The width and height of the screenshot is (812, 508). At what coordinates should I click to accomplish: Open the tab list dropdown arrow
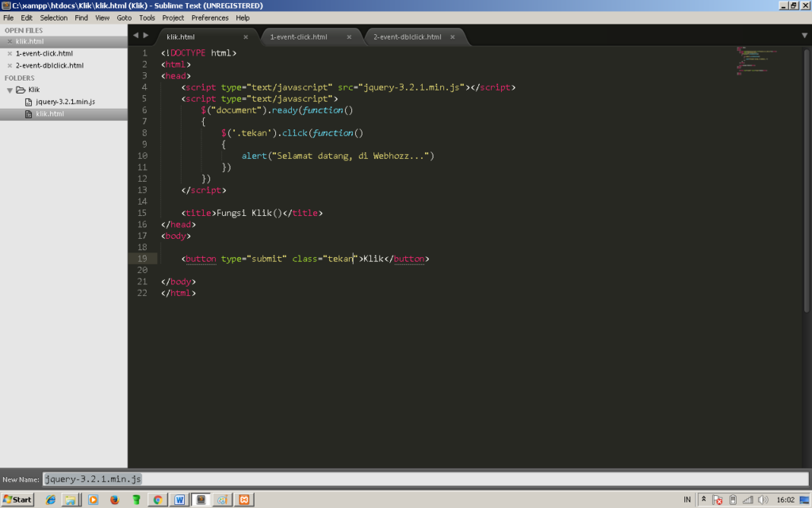[804, 36]
